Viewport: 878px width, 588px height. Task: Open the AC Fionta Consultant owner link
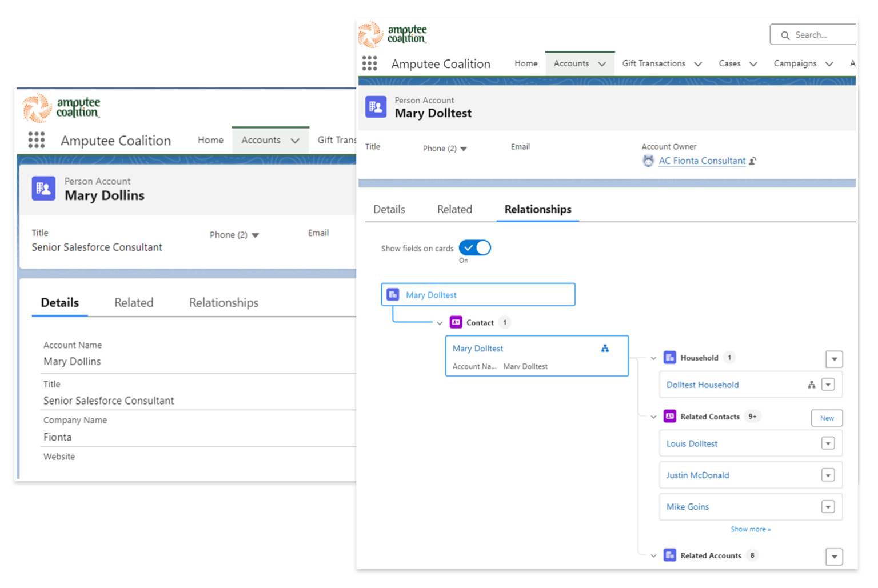702,161
